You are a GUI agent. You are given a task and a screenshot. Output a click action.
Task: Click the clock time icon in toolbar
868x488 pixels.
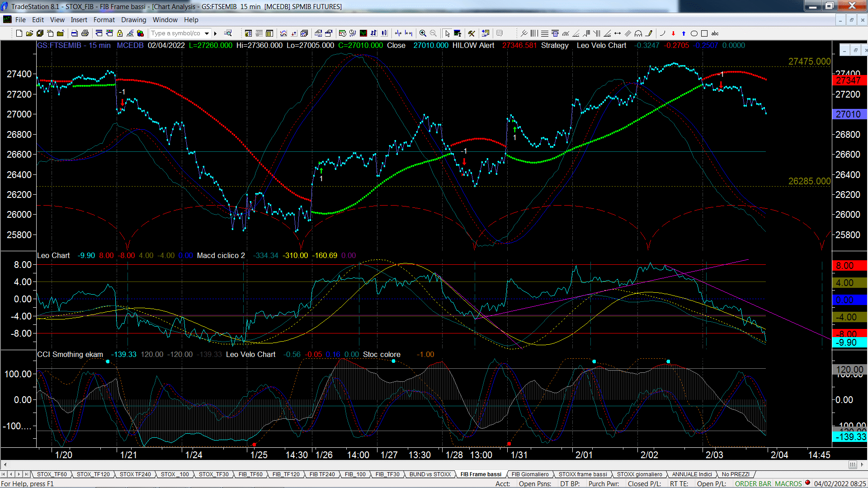342,33
